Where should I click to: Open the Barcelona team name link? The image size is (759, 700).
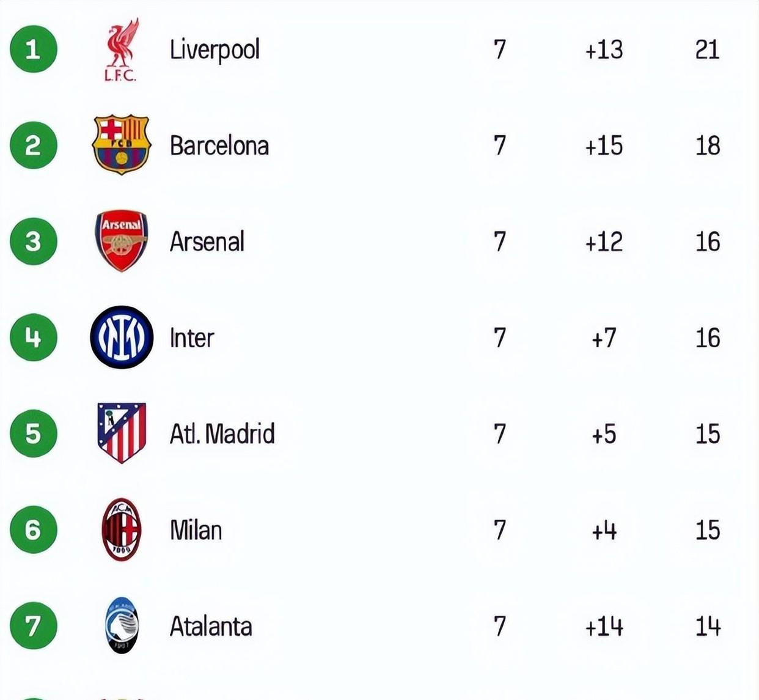(x=219, y=146)
